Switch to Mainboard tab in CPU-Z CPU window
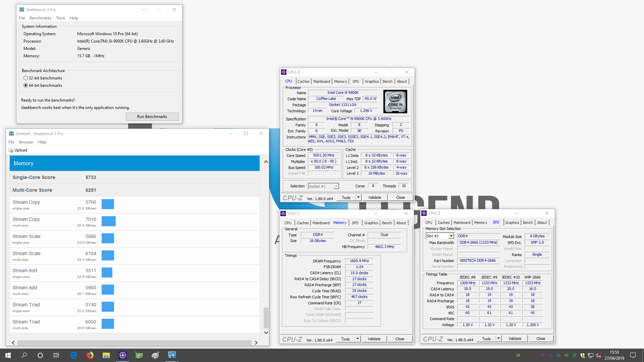The height and width of the screenshot is (362, 644). [x=322, y=81]
